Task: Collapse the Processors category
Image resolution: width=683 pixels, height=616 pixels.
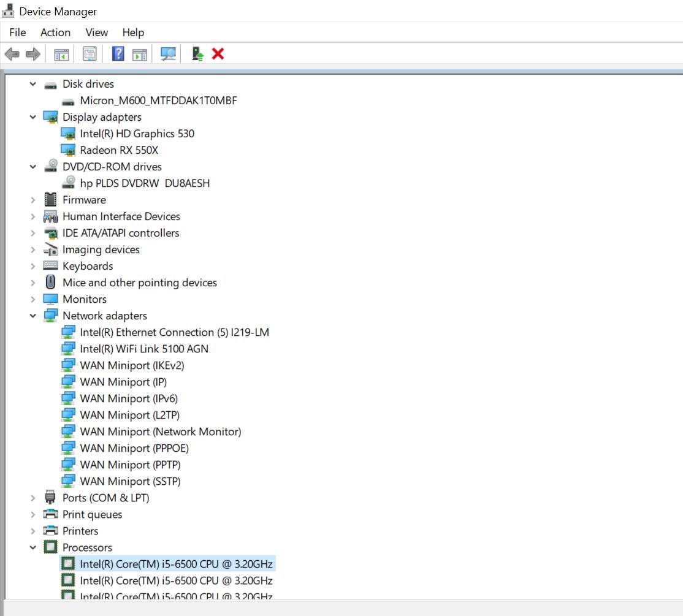Action: click(33, 547)
